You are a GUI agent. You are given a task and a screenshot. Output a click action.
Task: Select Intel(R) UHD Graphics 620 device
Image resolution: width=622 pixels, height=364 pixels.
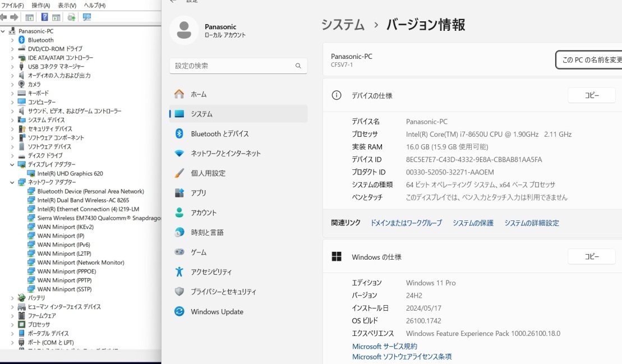click(70, 173)
